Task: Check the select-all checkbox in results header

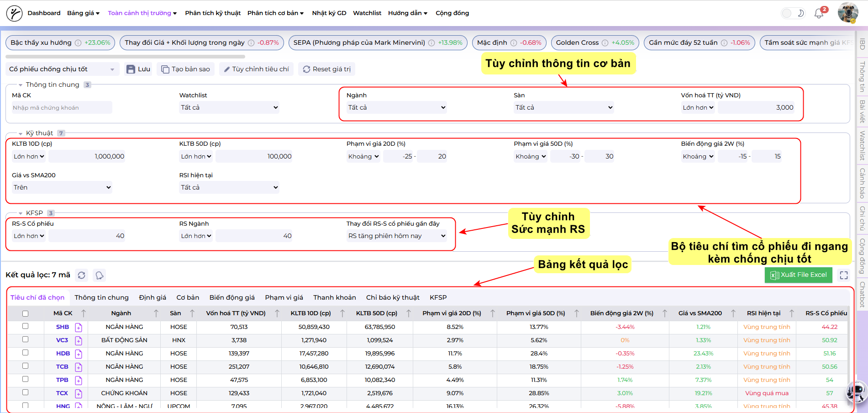Action: [26, 313]
